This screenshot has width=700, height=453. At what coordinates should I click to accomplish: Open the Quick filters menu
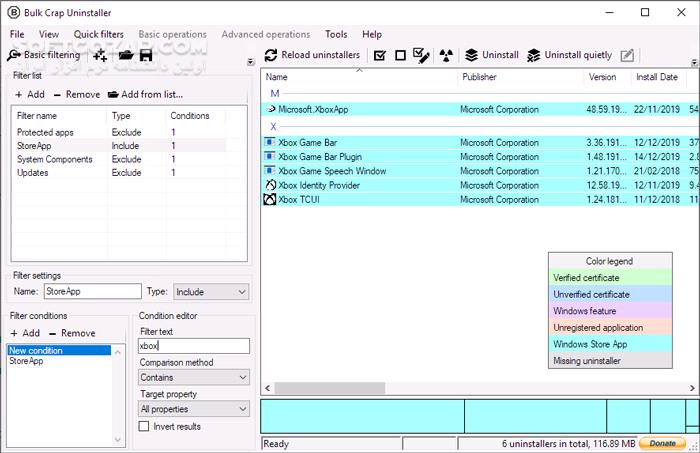click(99, 34)
